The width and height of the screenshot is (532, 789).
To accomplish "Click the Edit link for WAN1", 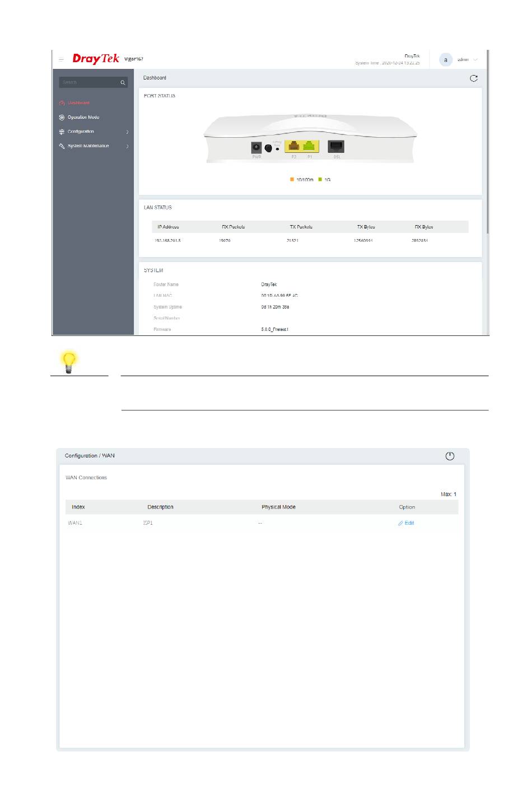I will pyautogui.click(x=409, y=523).
